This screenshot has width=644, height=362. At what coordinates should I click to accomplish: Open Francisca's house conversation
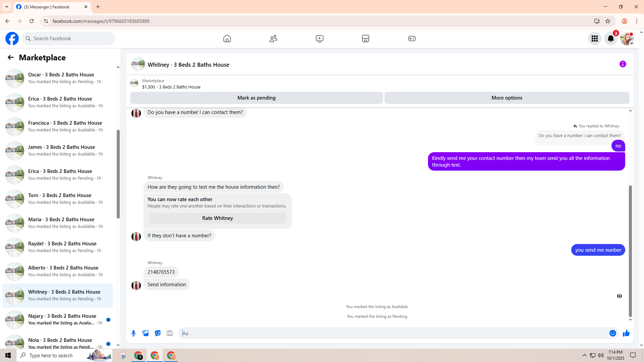click(x=58, y=126)
